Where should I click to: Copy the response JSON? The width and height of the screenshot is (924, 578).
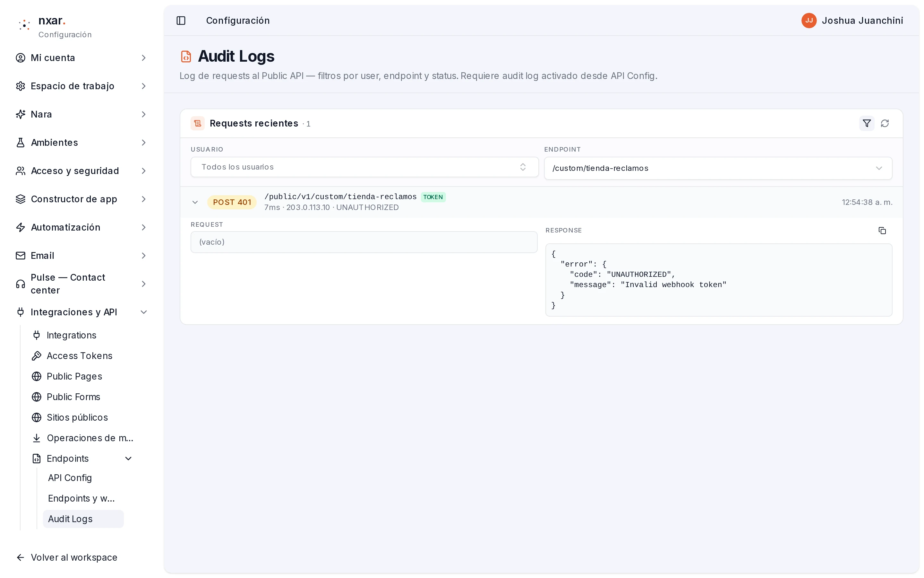tap(882, 231)
